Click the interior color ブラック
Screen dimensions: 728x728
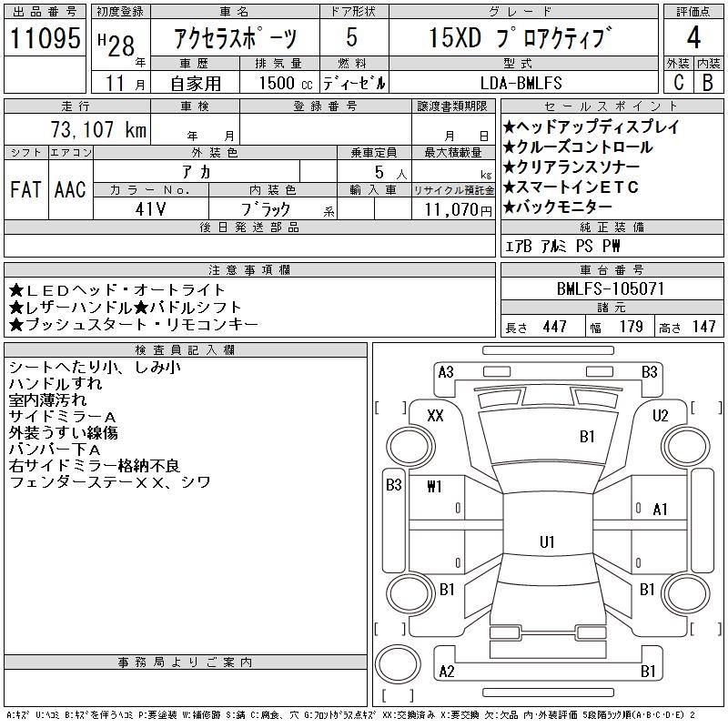(x=265, y=209)
